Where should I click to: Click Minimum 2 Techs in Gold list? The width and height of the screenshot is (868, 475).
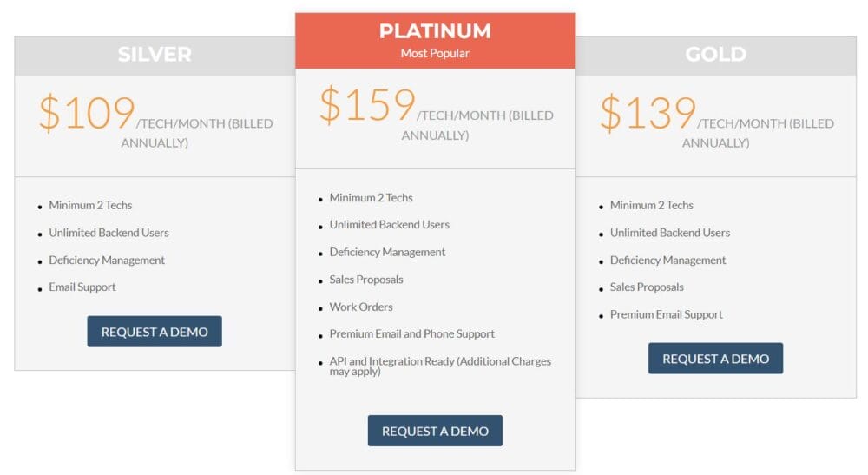tap(651, 206)
